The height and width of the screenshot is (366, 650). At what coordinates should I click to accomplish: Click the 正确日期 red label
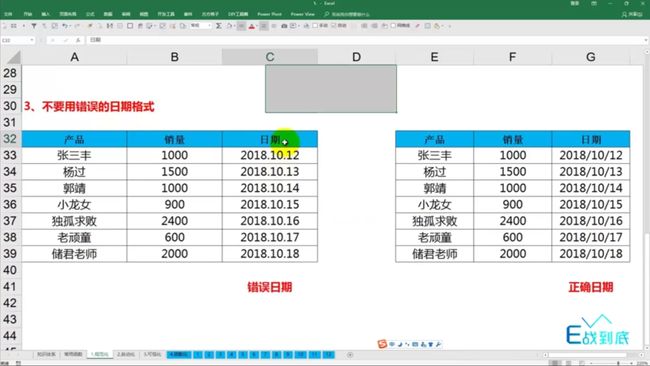(591, 287)
